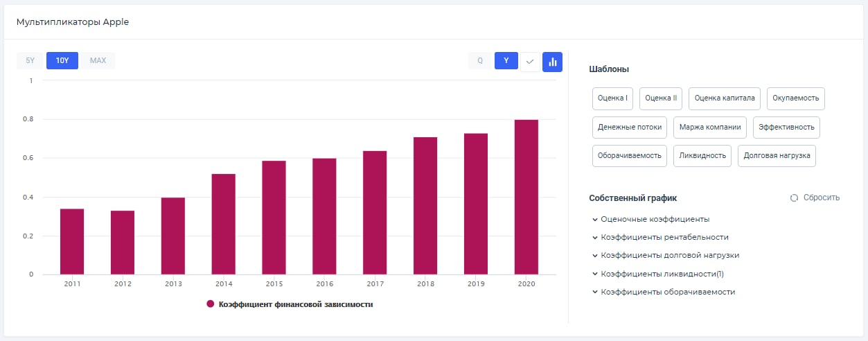The image size is (868, 341).
Task: Apply the Ликвидность template
Action: coord(702,156)
